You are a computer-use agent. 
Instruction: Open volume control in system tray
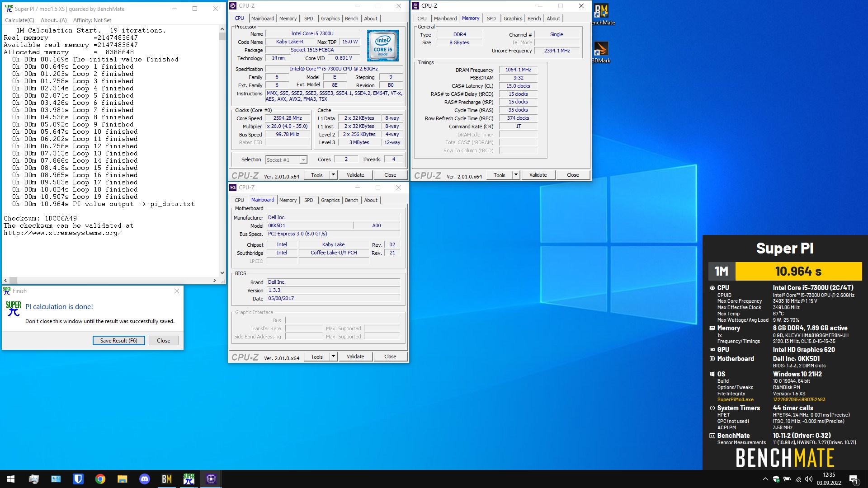pos(809,479)
